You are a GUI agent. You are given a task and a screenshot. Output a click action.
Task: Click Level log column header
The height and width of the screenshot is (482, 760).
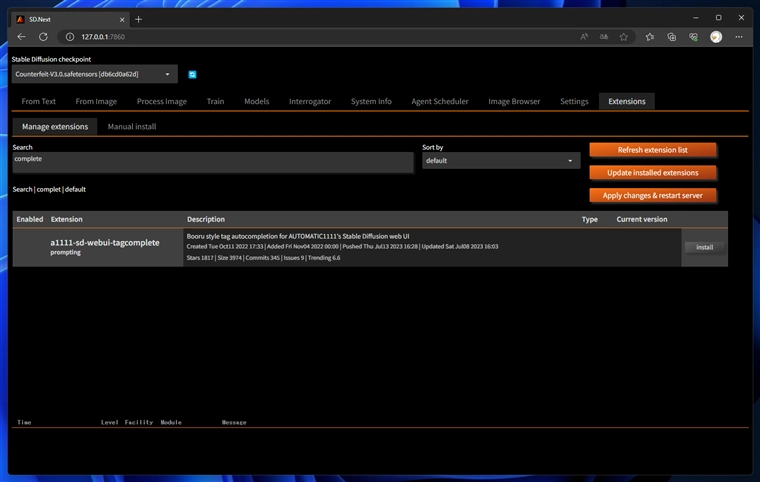(x=110, y=422)
